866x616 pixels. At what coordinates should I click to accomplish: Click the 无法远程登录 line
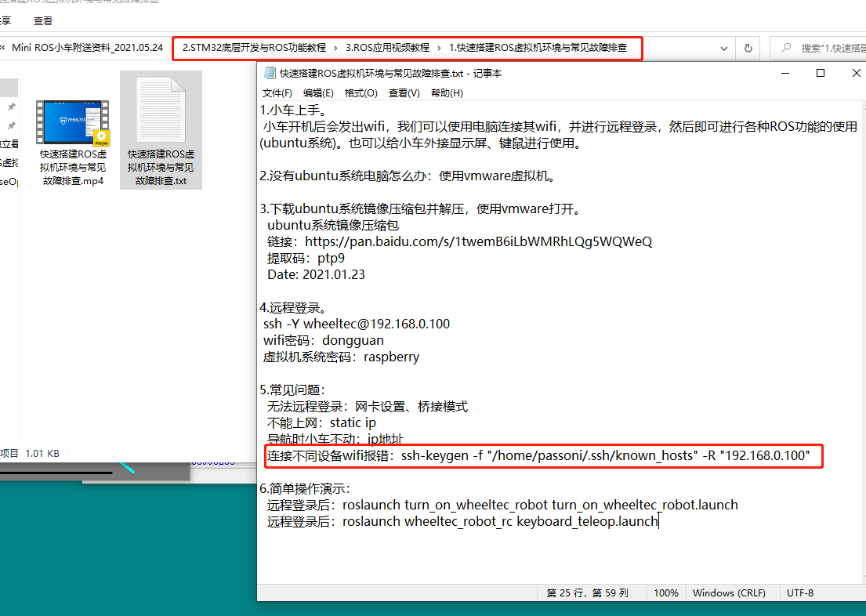coord(368,407)
